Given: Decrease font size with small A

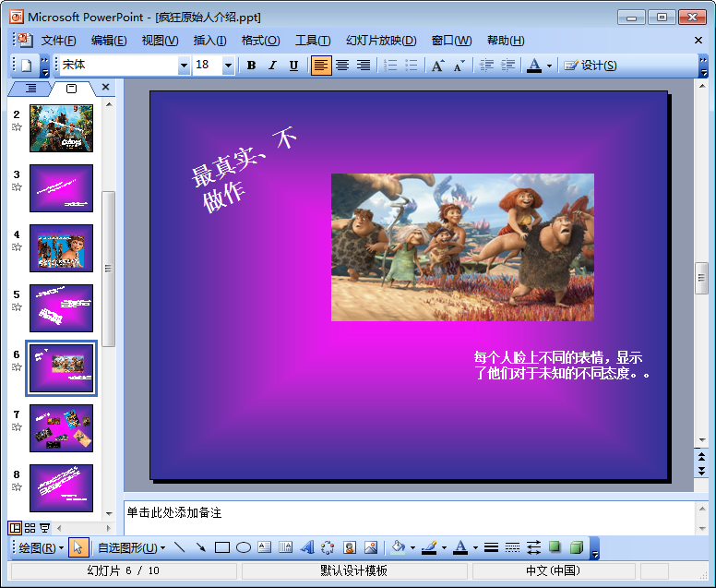Looking at the screenshot, I should point(459,66).
